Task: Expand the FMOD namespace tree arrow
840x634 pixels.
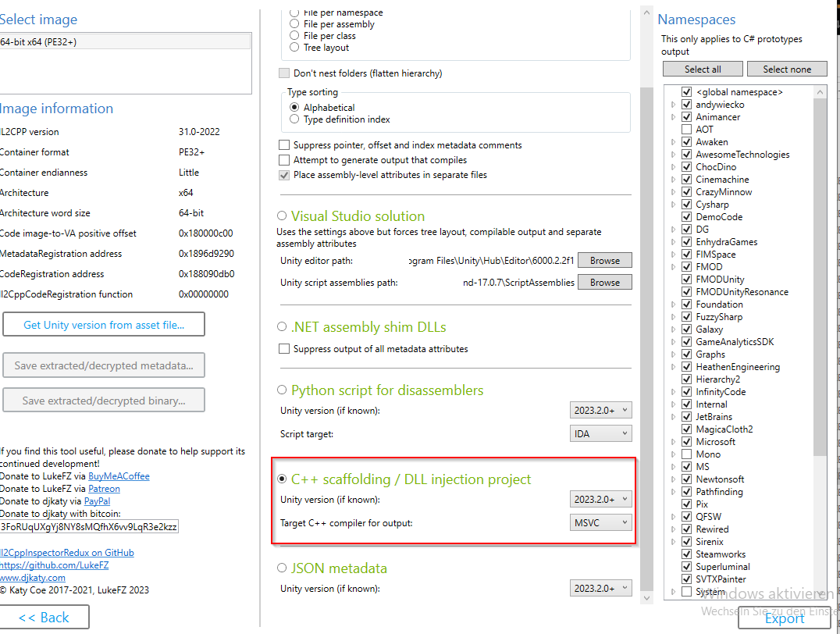Action: point(673,267)
